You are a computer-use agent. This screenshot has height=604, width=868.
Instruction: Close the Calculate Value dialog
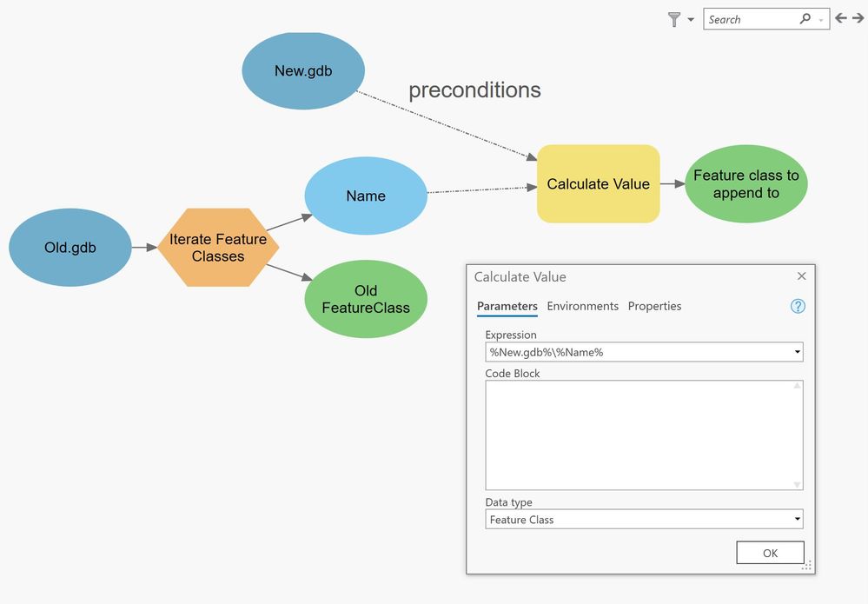pos(802,276)
